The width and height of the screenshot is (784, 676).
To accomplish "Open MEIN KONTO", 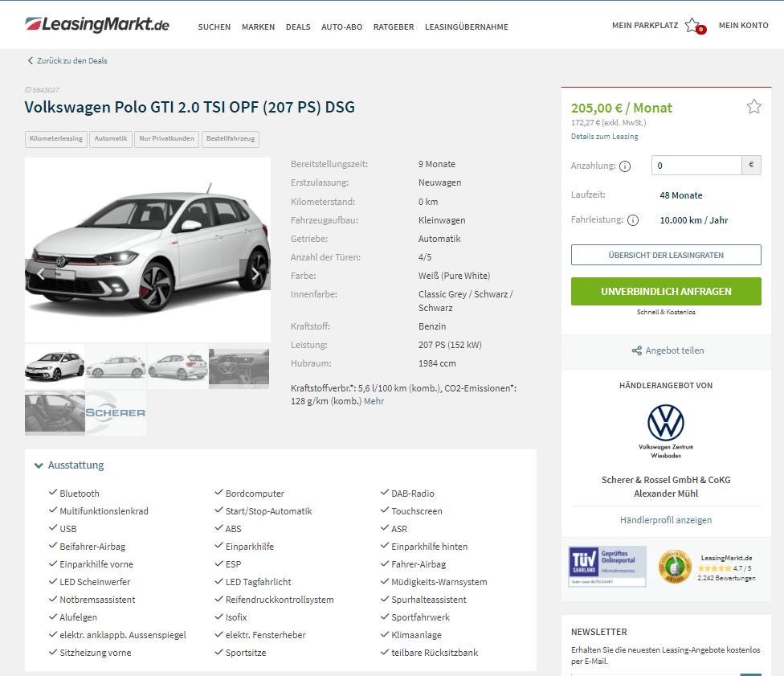I will (x=744, y=26).
